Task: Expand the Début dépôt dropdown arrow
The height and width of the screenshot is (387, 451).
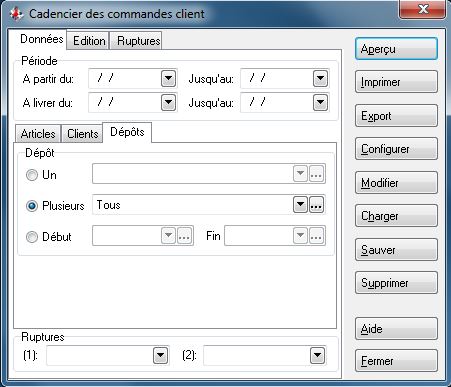Action: [168, 236]
